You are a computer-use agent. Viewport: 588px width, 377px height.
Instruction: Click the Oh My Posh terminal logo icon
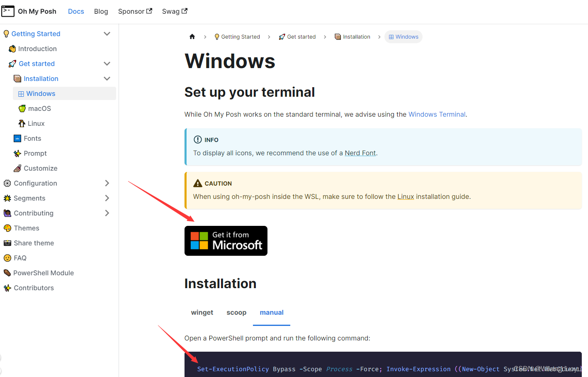(x=8, y=11)
